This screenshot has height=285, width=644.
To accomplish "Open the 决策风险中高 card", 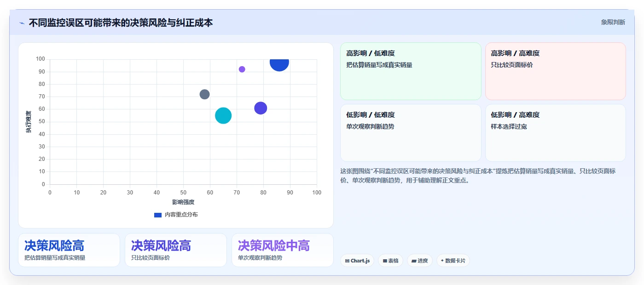I will 283,250.
